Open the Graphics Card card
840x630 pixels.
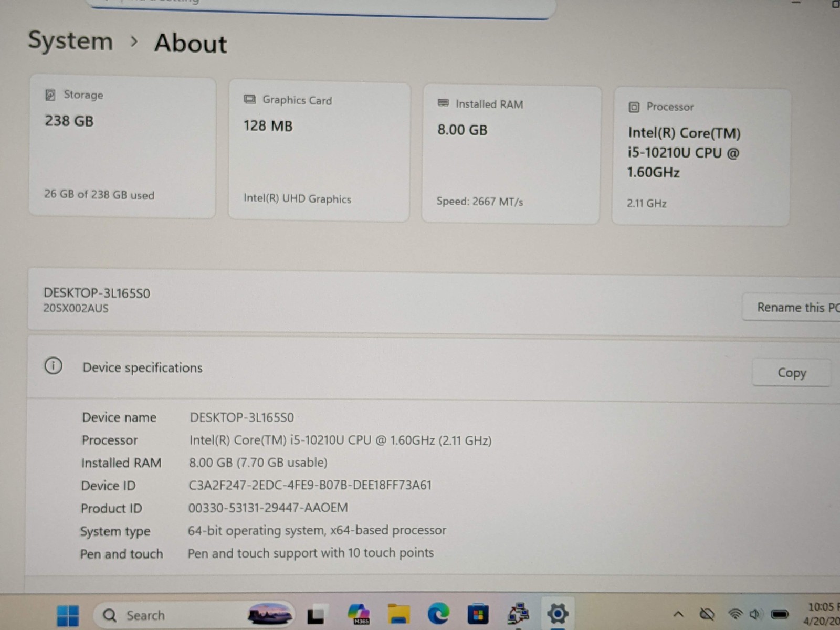319,151
